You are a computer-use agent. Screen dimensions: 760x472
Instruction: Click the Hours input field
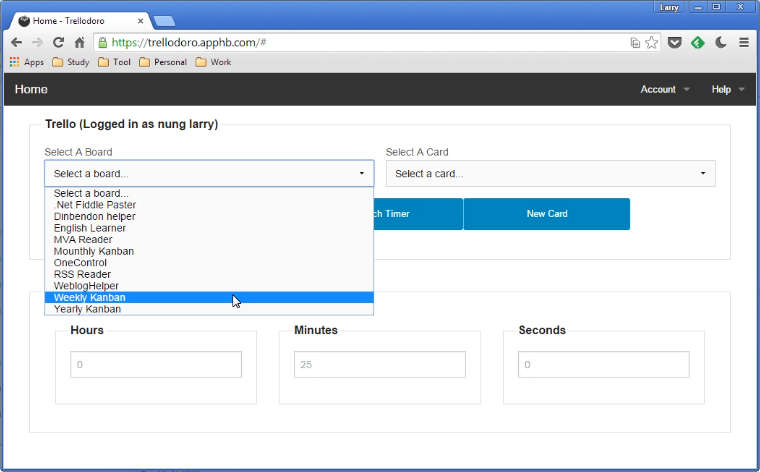(156, 364)
